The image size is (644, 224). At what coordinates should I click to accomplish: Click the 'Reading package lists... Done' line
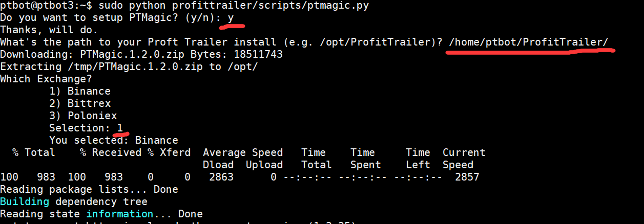tap(89, 190)
